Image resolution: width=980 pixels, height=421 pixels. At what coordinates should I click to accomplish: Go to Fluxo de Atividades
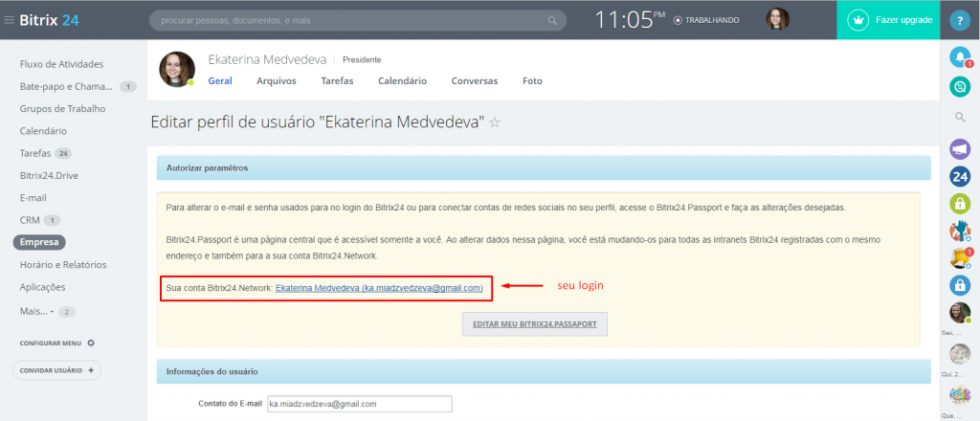point(62,64)
